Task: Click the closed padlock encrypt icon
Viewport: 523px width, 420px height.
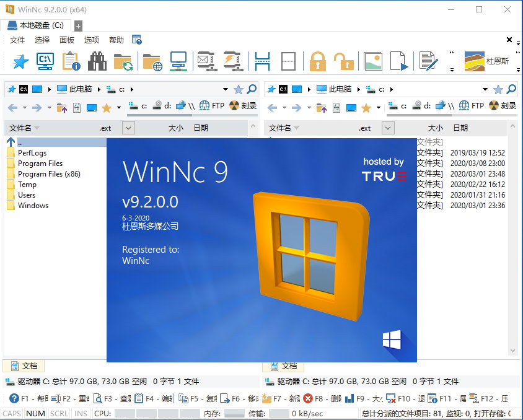Action: (317, 61)
